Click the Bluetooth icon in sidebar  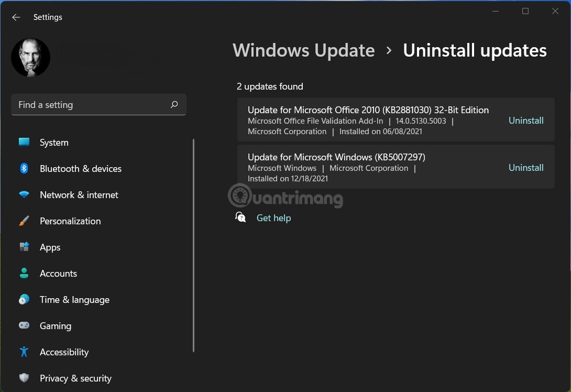24,168
